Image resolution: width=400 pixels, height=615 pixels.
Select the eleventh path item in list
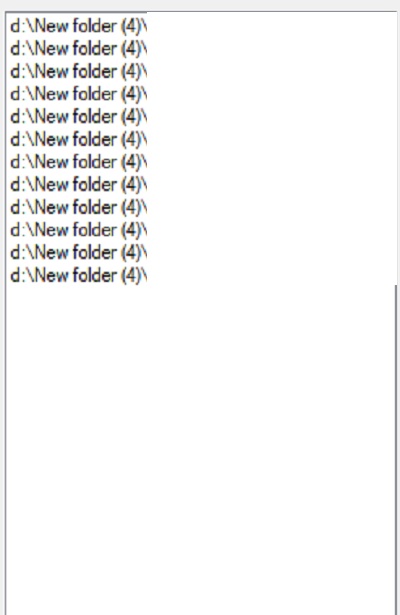click(x=78, y=253)
